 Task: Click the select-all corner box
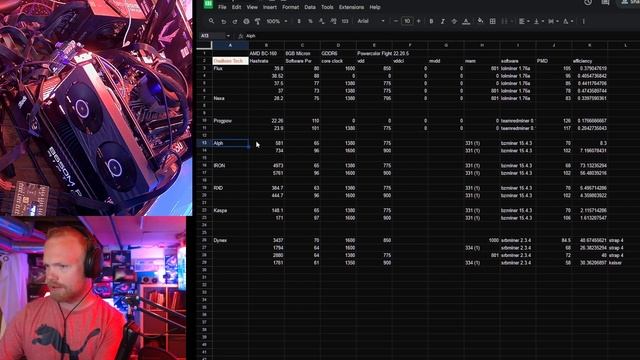(x=204, y=45)
